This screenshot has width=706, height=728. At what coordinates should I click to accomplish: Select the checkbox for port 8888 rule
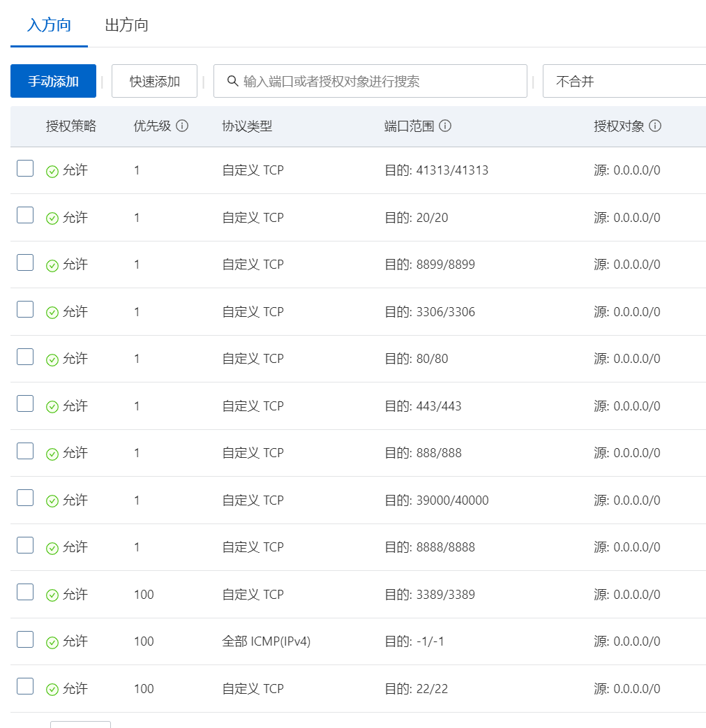pos(24,544)
